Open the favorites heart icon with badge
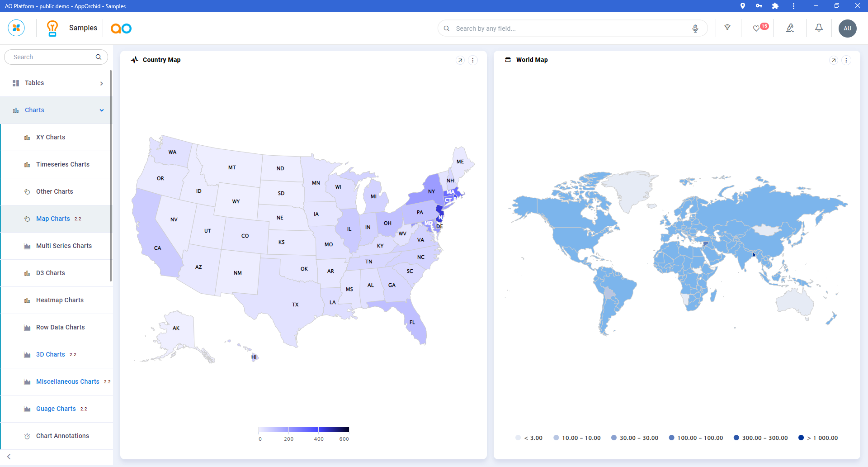This screenshot has width=868, height=467. 756,29
